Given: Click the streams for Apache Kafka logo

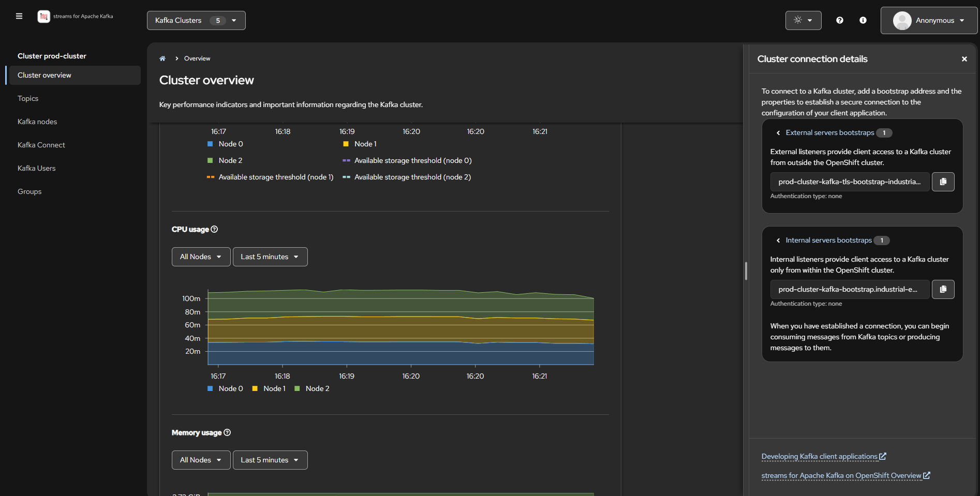Looking at the screenshot, I should [76, 17].
